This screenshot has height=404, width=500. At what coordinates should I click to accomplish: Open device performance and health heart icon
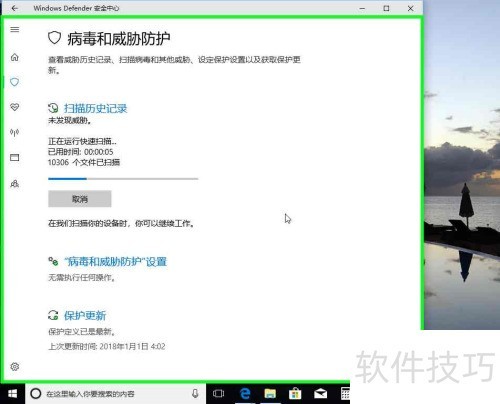[x=15, y=107]
